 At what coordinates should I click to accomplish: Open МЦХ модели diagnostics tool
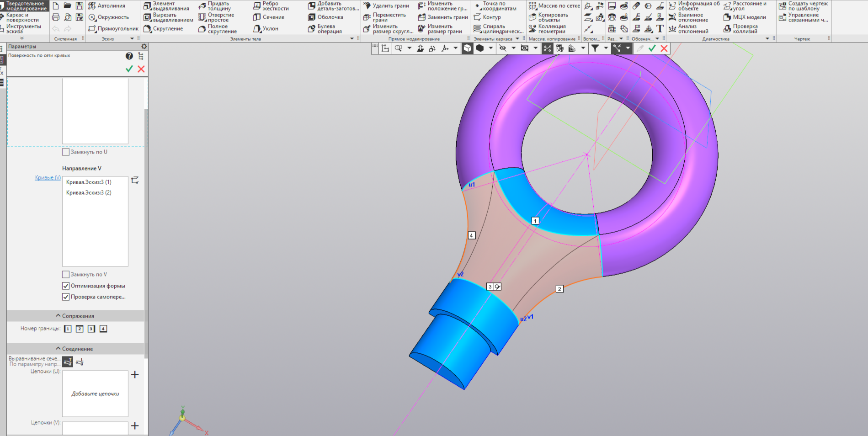[x=745, y=17]
